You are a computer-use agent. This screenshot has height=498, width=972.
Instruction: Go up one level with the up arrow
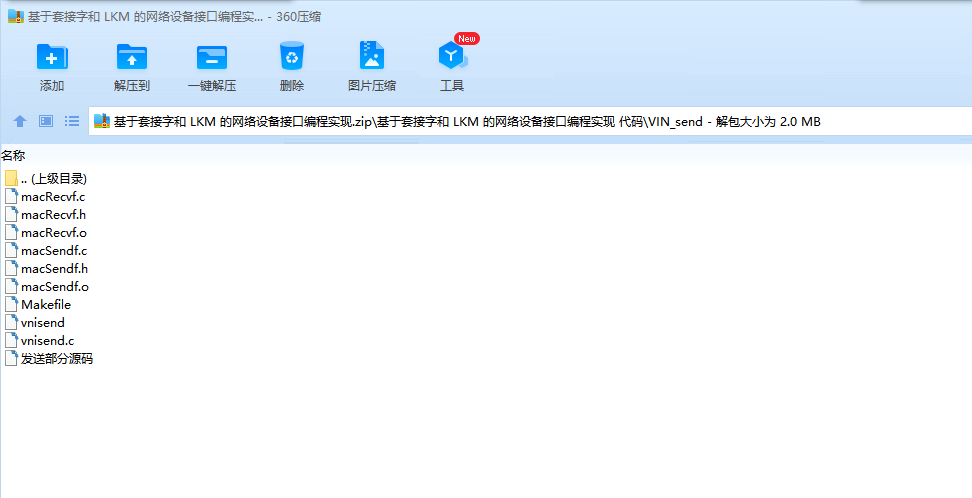20,121
